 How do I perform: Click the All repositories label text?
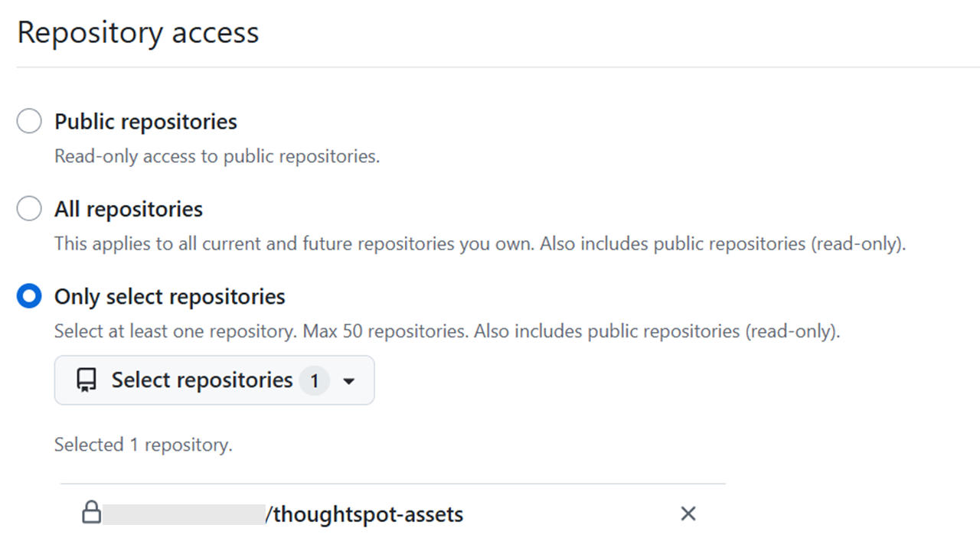coord(129,209)
